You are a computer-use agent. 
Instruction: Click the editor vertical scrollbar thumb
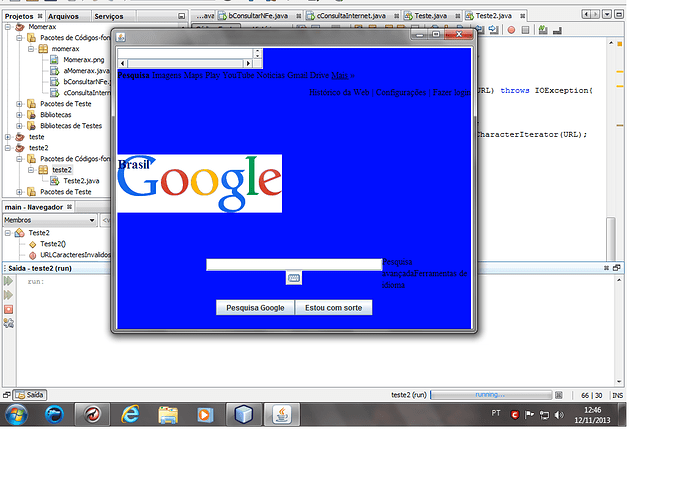(611, 238)
